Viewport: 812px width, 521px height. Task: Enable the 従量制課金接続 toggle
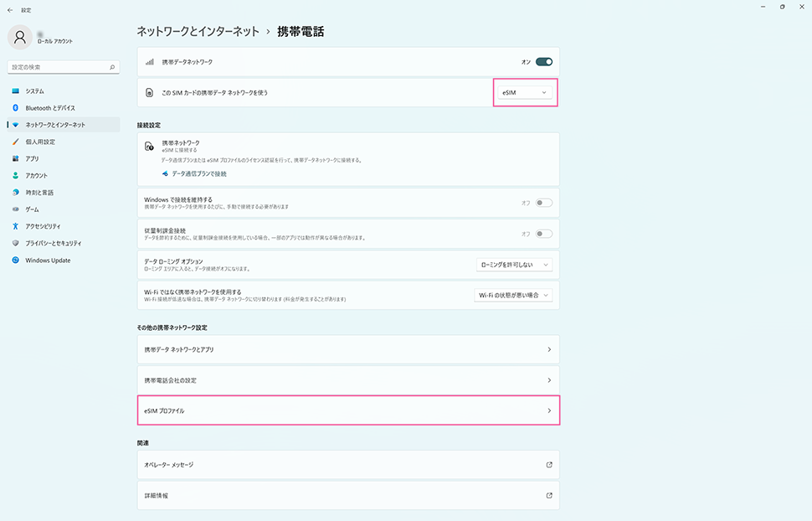pos(544,234)
